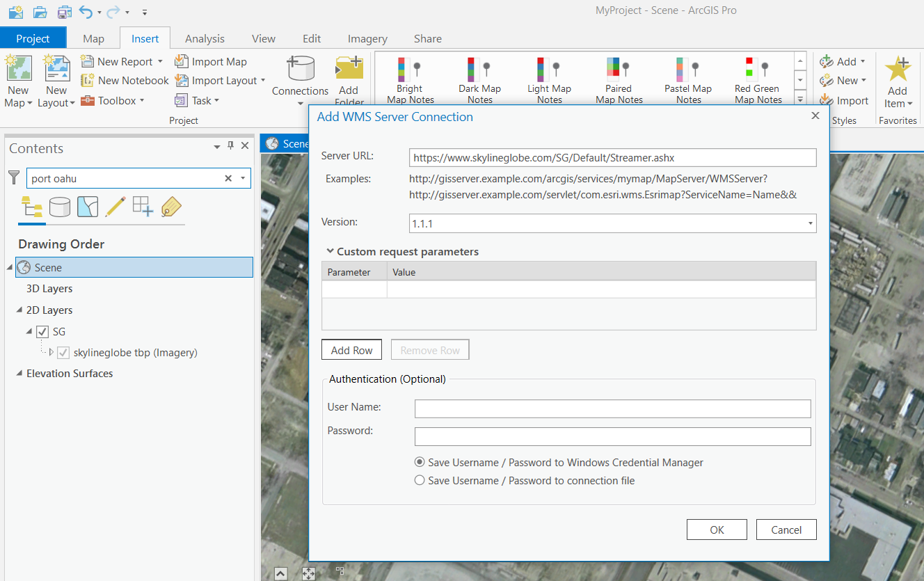Open the Task menu in ribbon
The height and width of the screenshot is (581, 924).
197,100
